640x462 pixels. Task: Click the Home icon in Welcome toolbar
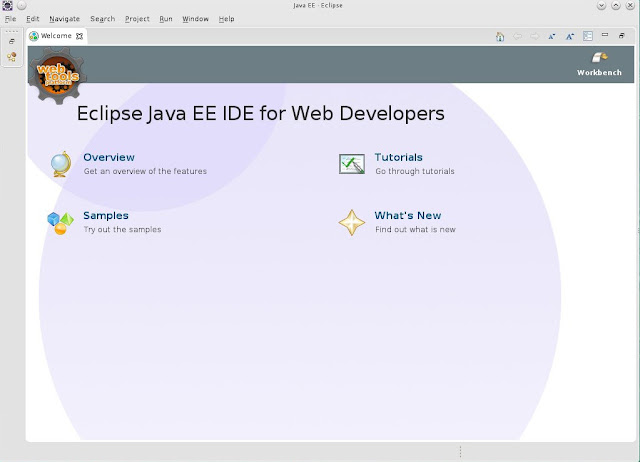[x=500, y=36]
